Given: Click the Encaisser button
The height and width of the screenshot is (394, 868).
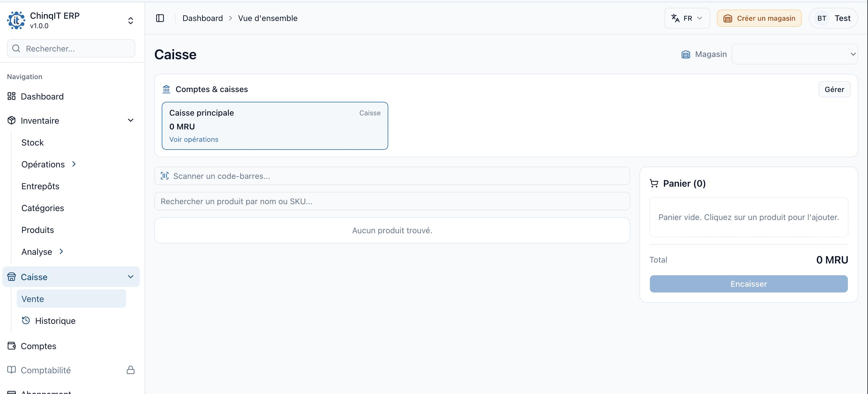Looking at the screenshot, I should point(748,284).
